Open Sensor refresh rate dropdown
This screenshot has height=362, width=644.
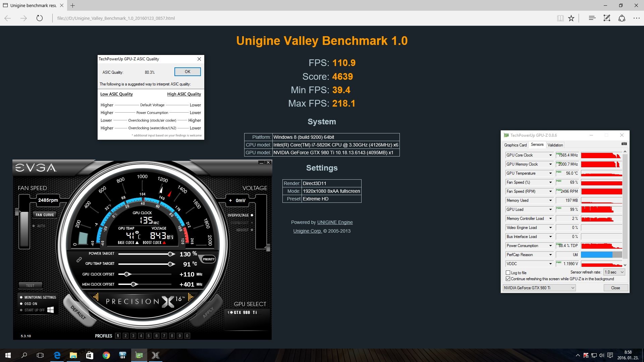pos(614,272)
